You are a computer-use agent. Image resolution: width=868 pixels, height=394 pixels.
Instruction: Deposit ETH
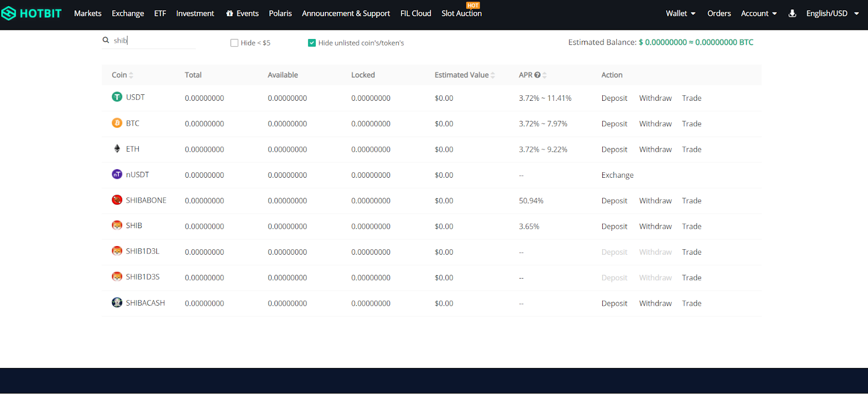(x=614, y=150)
